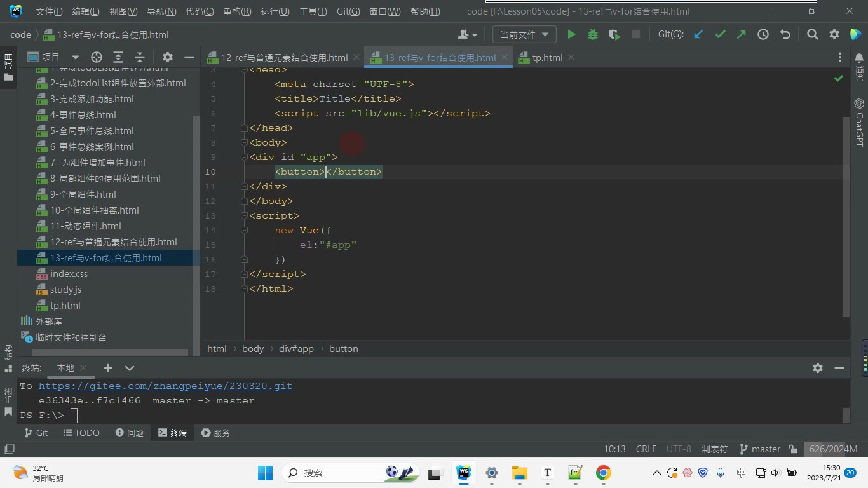Launch Chrome from the taskbar
The width and height of the screenshot is (868, 488).
(603, 473)
